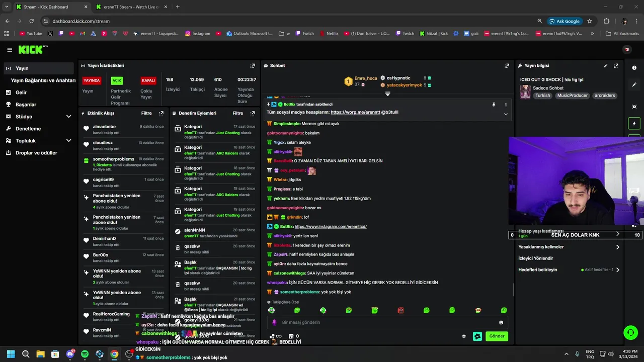Pop out the Etkinlik Akışı panel
This screenshot has height=362, width=644.
click(161, 114)
